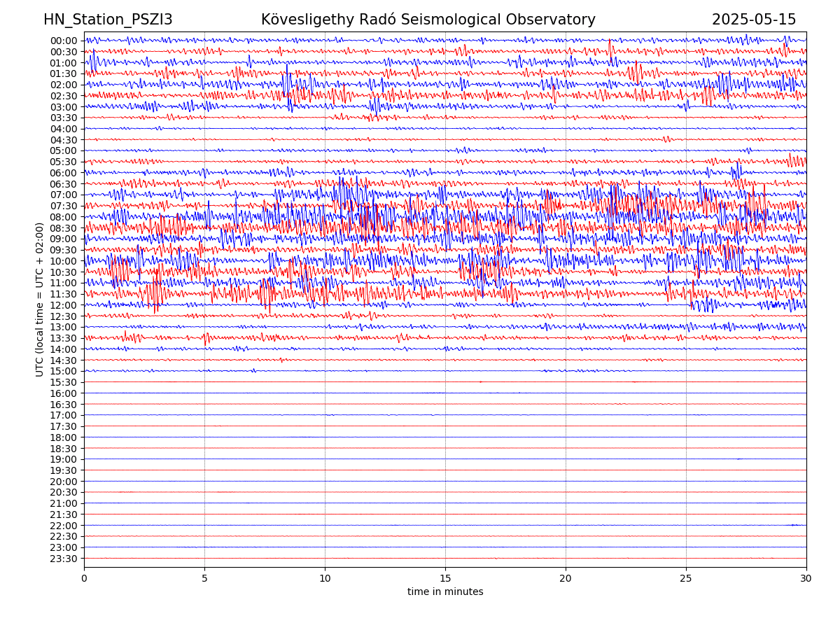Click the 21:30 row time label
Screen dimensions: 840x630
(x=64, y=514)
